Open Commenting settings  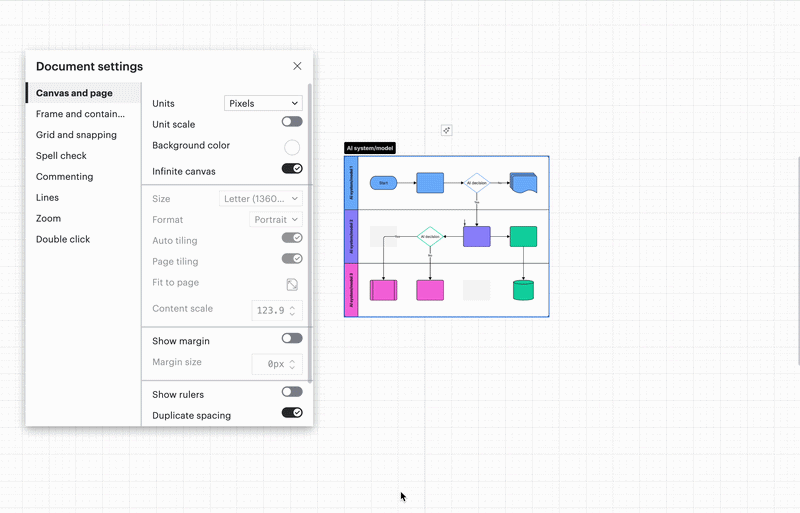[83, 177]
